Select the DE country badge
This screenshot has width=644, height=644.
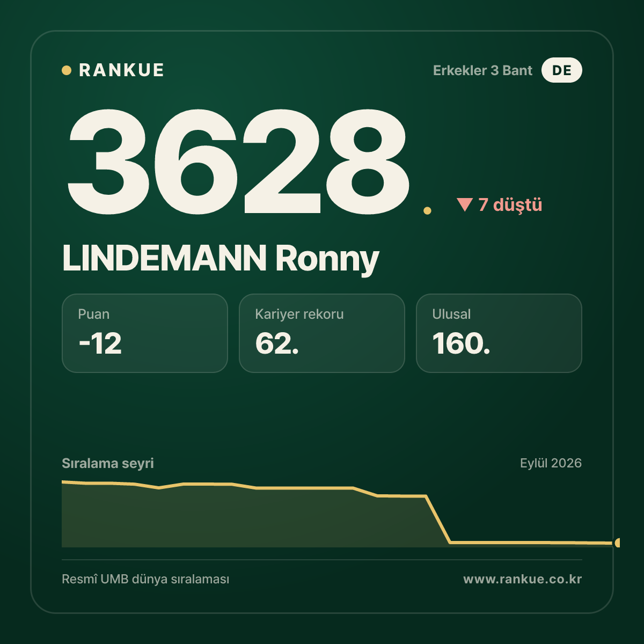[x=562, y=70]
